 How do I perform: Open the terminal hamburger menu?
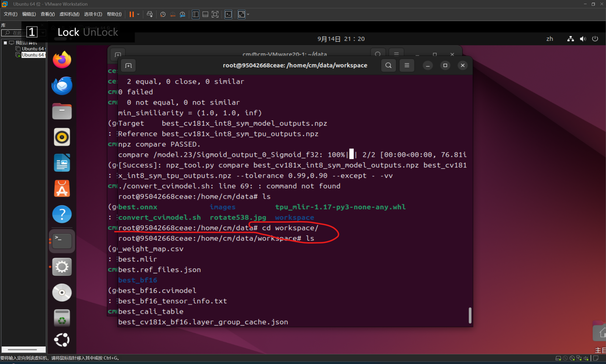click(407, 65)
